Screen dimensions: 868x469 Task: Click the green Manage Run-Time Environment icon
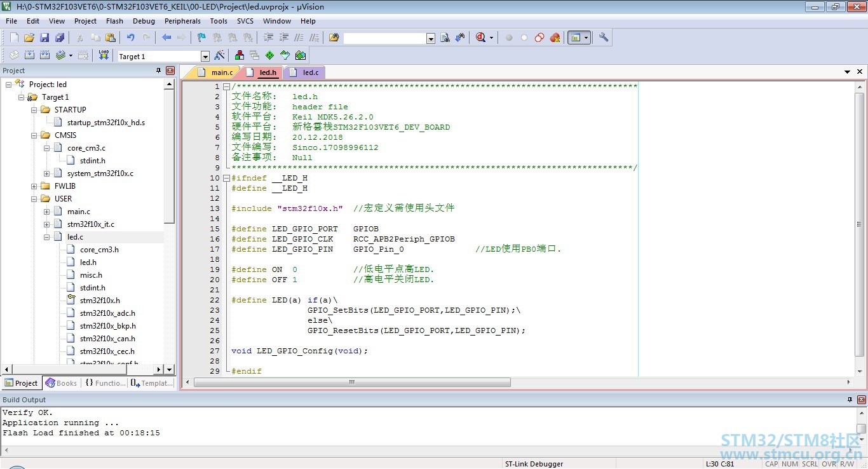(269, 55)
